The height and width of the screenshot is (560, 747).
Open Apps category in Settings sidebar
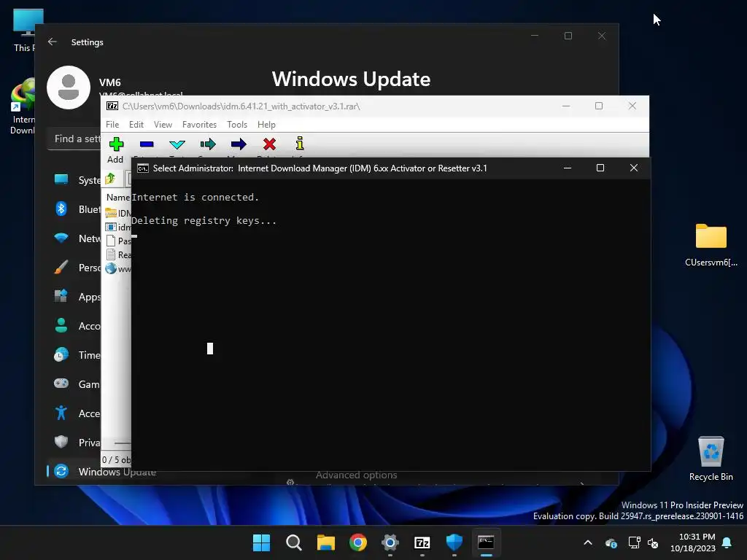coord(77,297)
